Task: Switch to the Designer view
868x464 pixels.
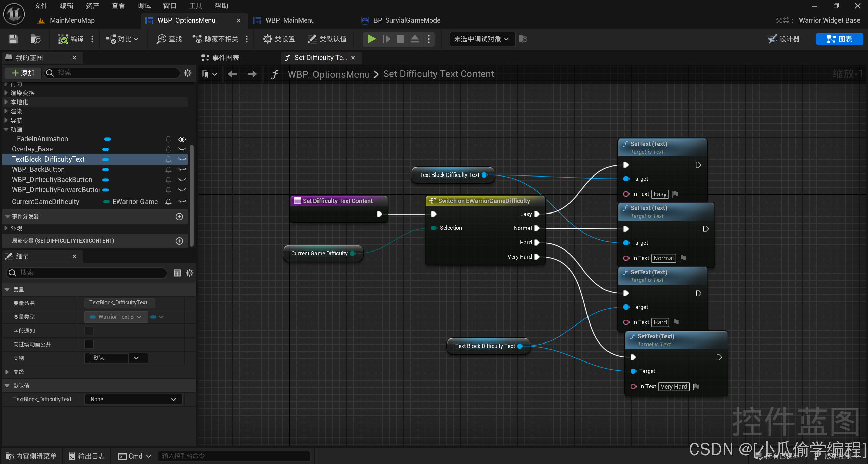Action: (784, 39)
